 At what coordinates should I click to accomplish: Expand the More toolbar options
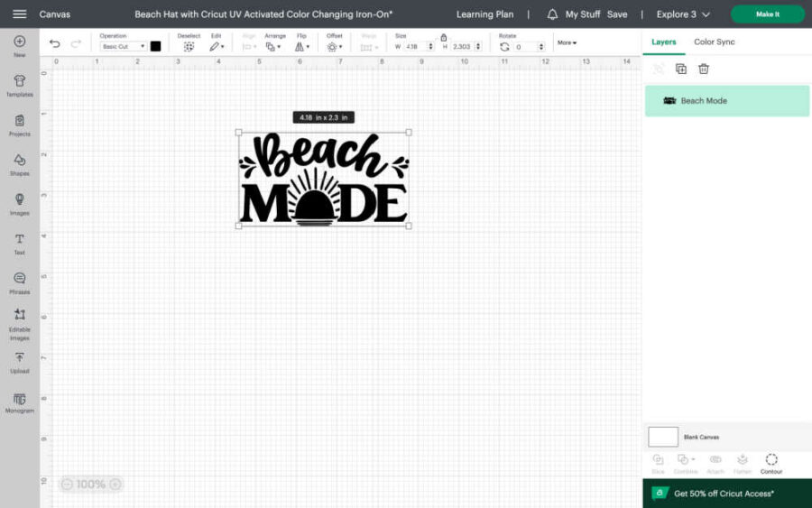(567, 42)
